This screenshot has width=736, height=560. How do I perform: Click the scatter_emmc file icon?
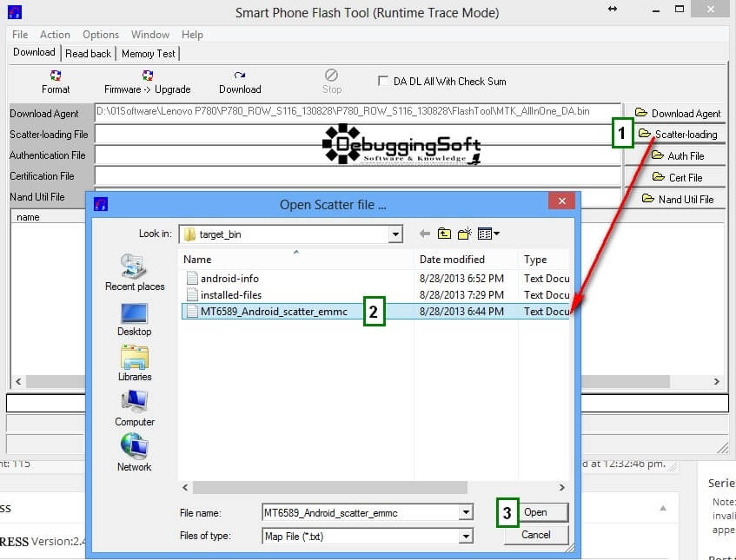pos(192,311)
